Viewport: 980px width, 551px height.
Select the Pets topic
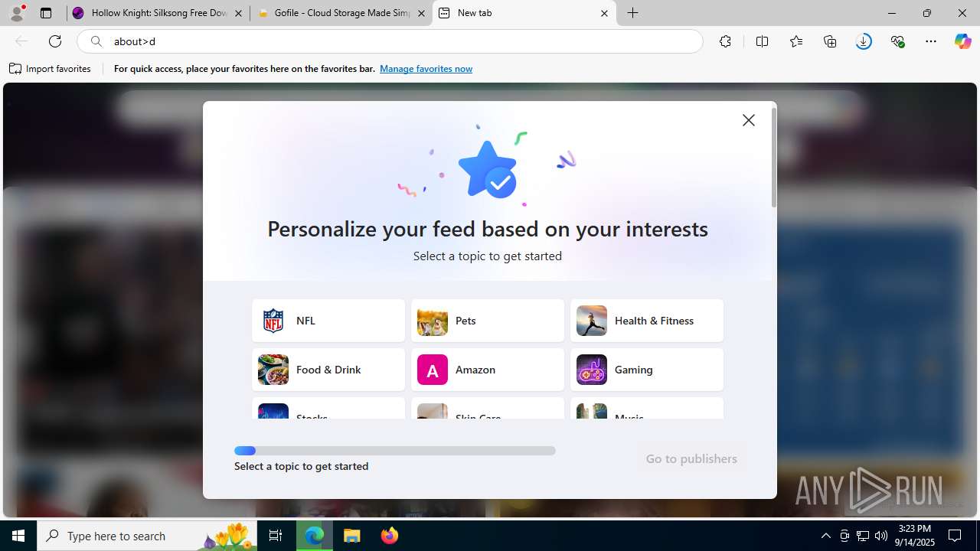click(x=488, y=321)
